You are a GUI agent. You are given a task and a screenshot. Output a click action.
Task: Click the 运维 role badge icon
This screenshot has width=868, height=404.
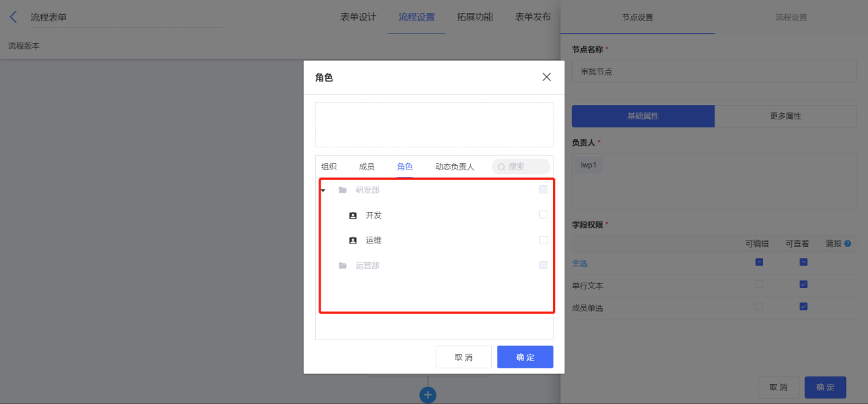point(353,241)
